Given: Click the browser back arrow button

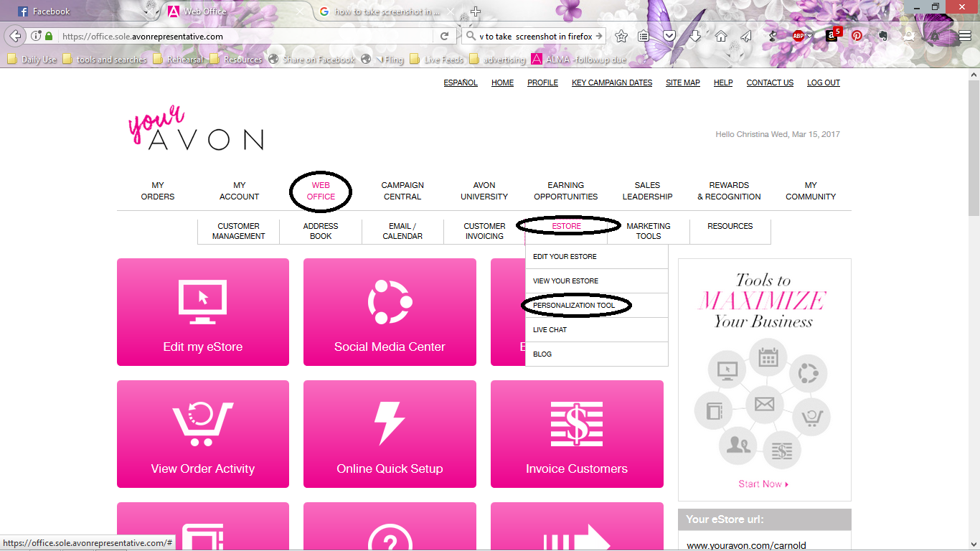Looking at the screenshot, I should click(x=15, y=36).
